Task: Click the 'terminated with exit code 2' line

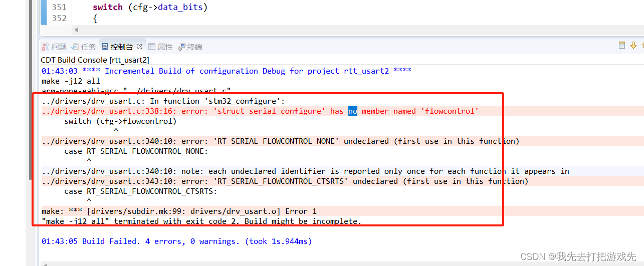Action: tap(201, 221)
